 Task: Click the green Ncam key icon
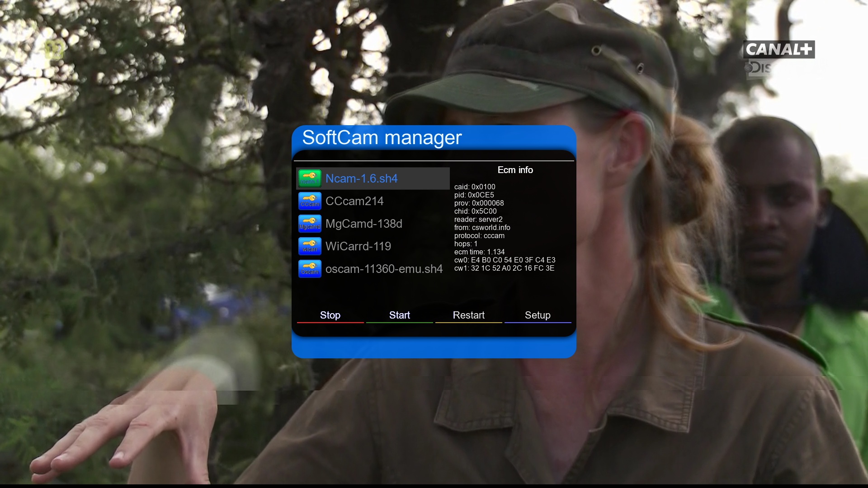tap(310, 178)
